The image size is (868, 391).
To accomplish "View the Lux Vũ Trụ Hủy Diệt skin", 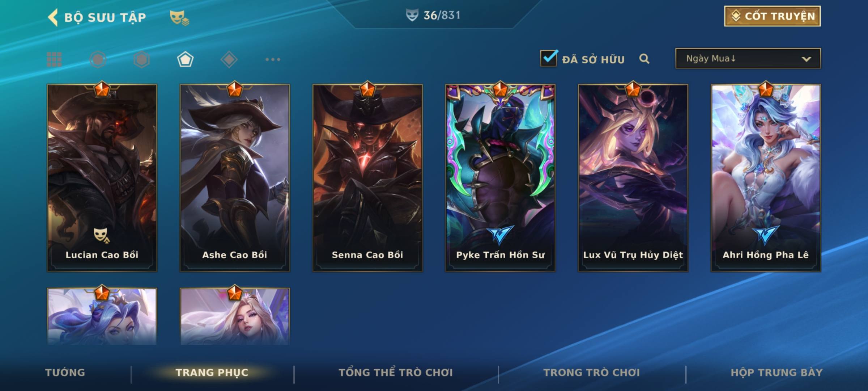I will pos(633,178).
